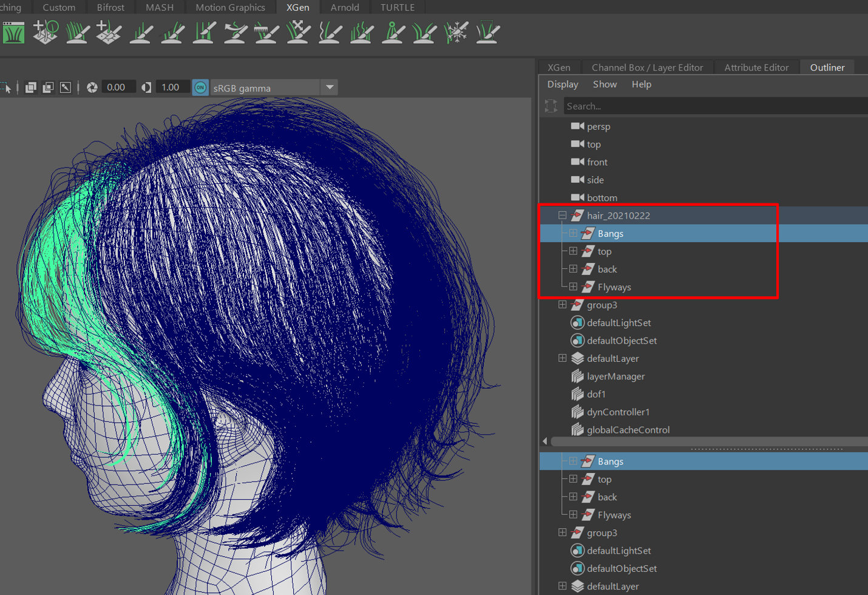Click the select arrow tool in render toolbar
This screenshot has width=868, height=595.
(8, 87)
